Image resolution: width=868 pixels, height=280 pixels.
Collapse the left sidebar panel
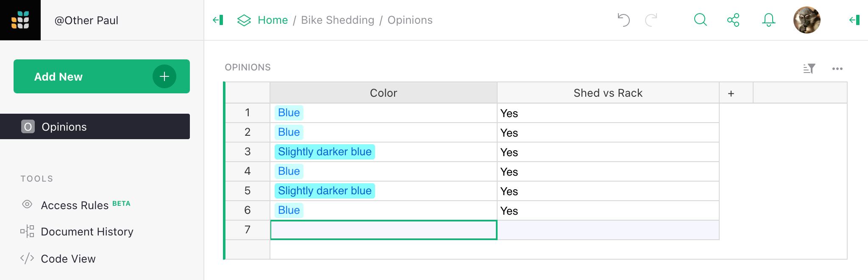218,20
